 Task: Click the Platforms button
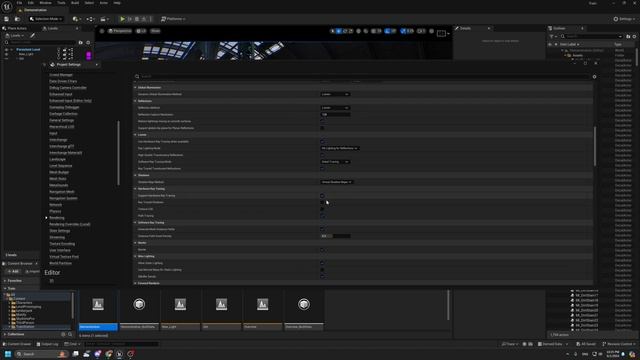[173, 19]
